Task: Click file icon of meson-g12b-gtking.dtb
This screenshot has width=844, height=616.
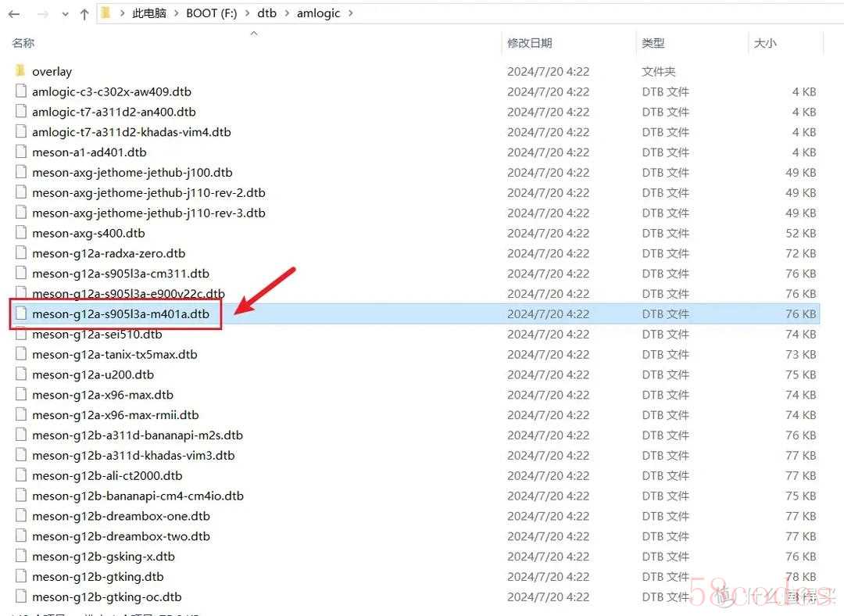Action: tap(20, 576)
